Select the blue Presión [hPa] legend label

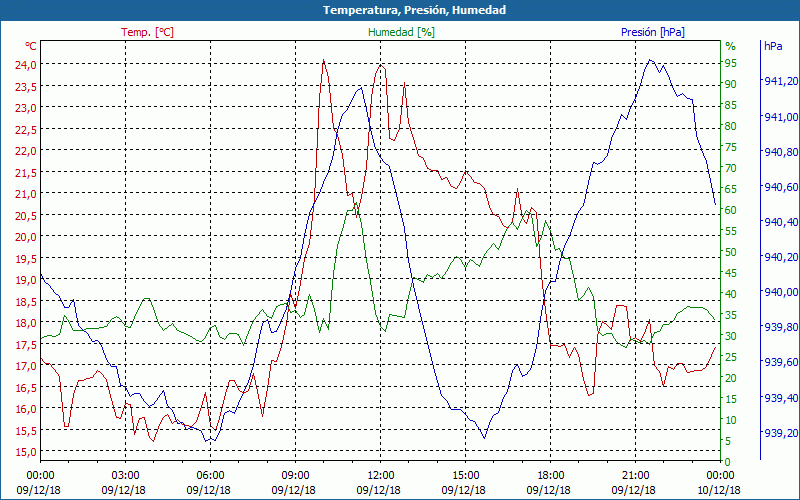653,32
